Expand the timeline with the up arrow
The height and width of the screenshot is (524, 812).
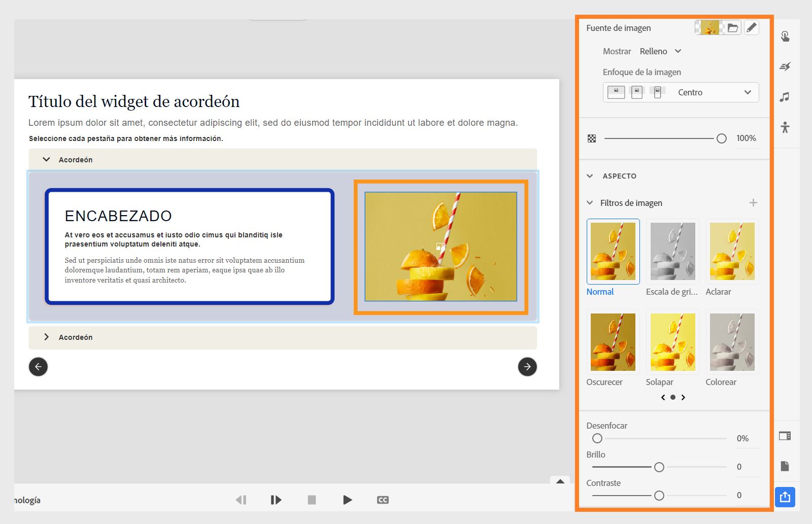tap(560, 481)
